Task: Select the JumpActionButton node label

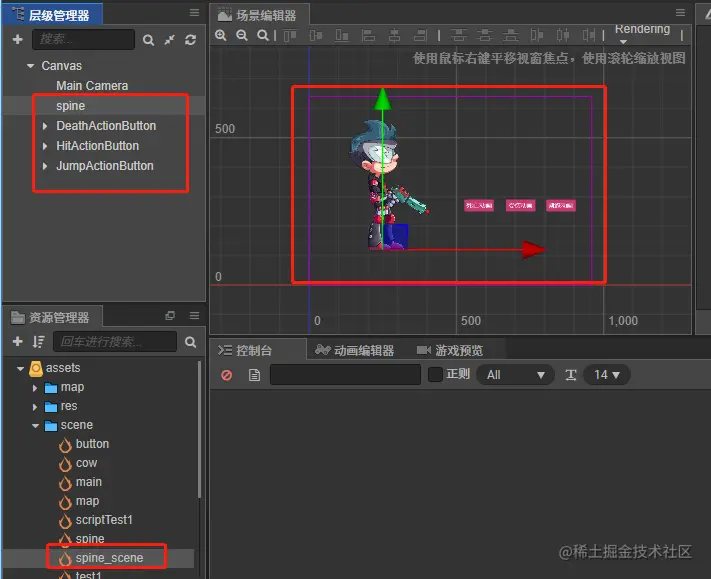Action: tap(105, 166)
